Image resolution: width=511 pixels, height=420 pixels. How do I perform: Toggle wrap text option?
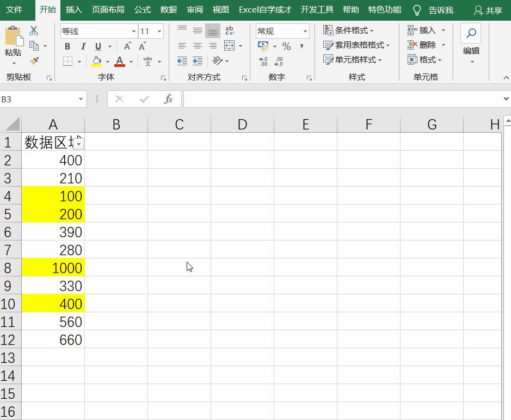[230, 30]
